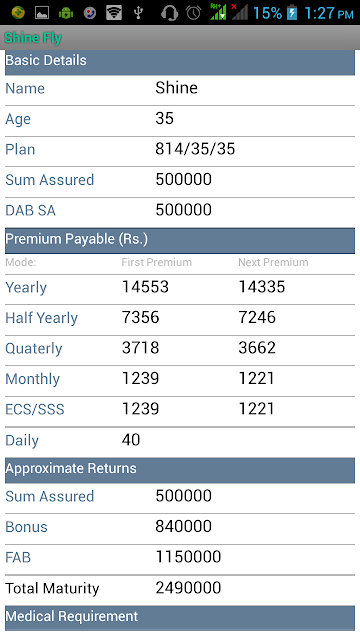Screen dimensions: 360x640
Task: Tap the Android debug notification icon
Action: coord(66,13)
